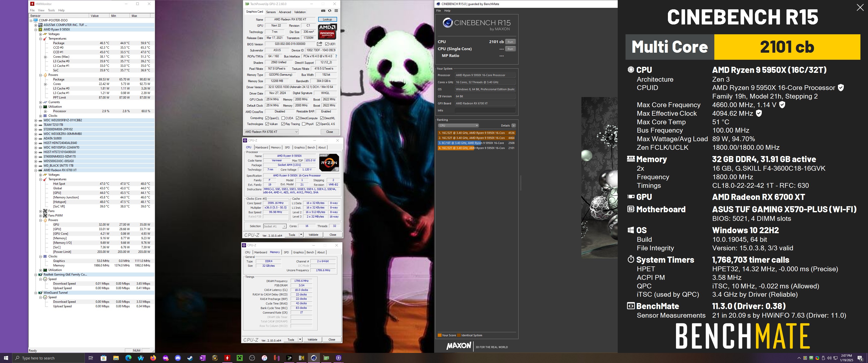Open the File menu in Cinebench
Viewport: 868px width, 363px height.
click(x=438, y=11)
